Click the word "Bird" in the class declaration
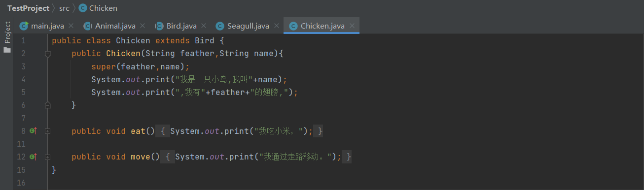 click(205, 41)
